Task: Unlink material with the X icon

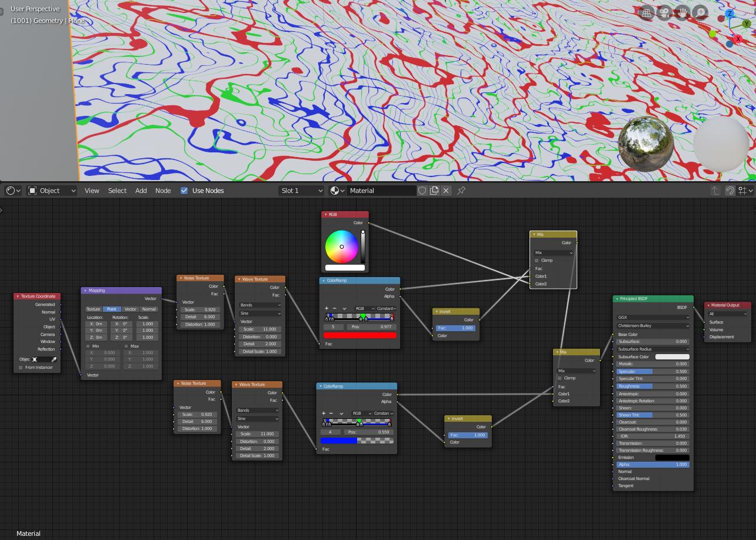Action: click(446, 191)
